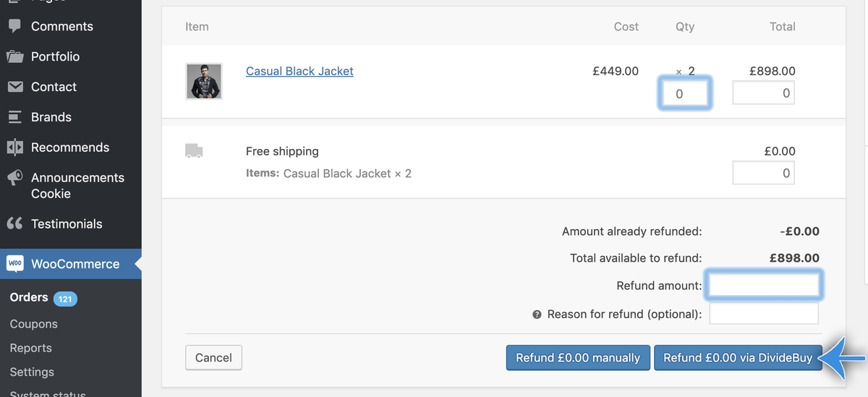
Task: Focus the Refund amount input field
Action: pos(764,285)
